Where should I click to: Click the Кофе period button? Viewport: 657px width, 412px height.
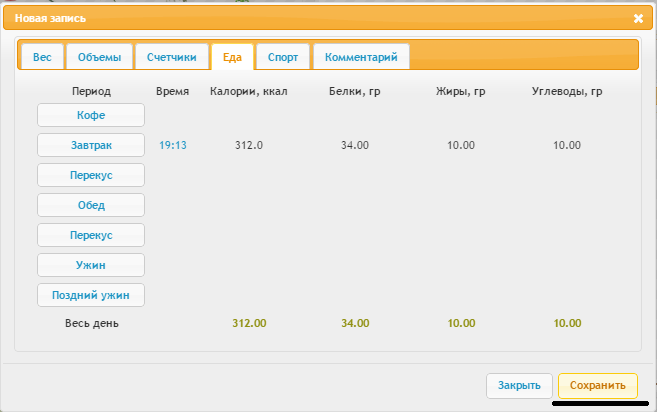click(91, 115)
